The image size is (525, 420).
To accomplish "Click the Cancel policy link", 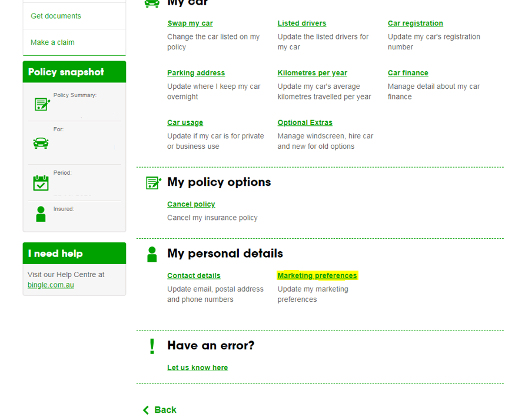I will click(191, 204).
